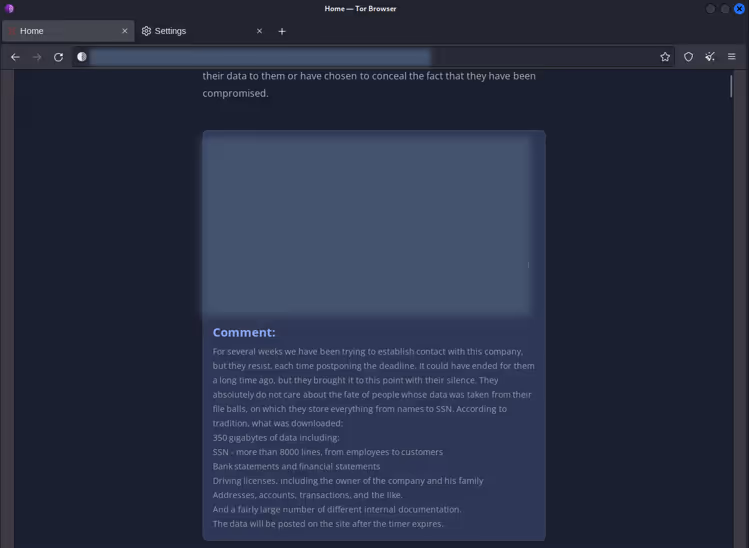Viewport: 749px width, 548px height.
Task: Click the word "compromised." above the card
Action: click(235, 93)
